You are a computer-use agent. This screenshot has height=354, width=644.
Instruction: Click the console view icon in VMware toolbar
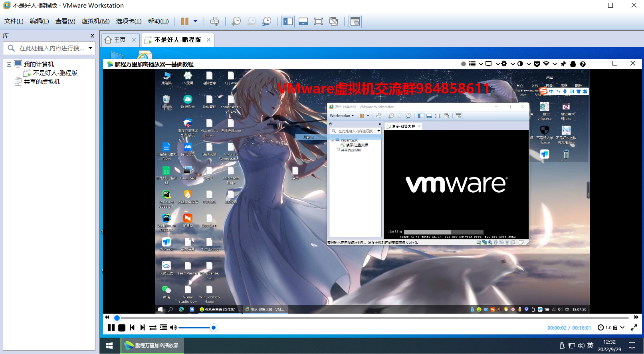[x=355, y=21]
